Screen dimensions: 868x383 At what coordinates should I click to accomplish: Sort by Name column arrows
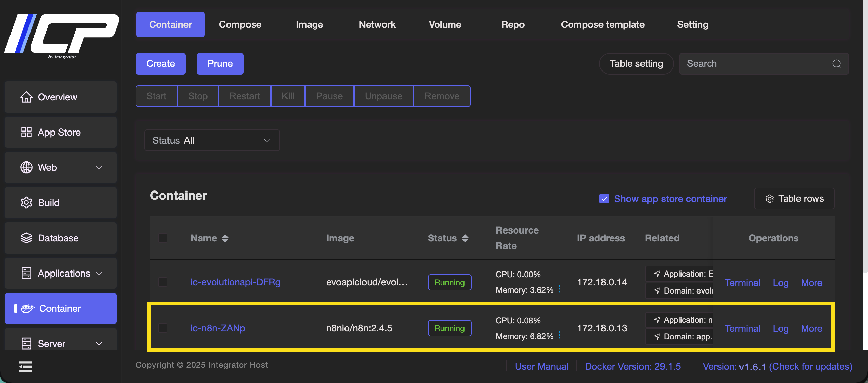coord(225,238)
